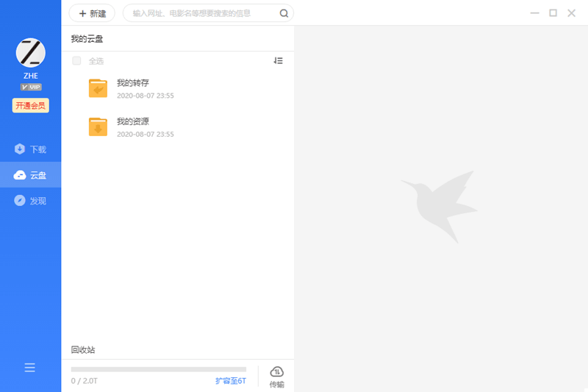588x392 pixels.
Task: Open the sort order menu icon
Action: coord(279,61)
